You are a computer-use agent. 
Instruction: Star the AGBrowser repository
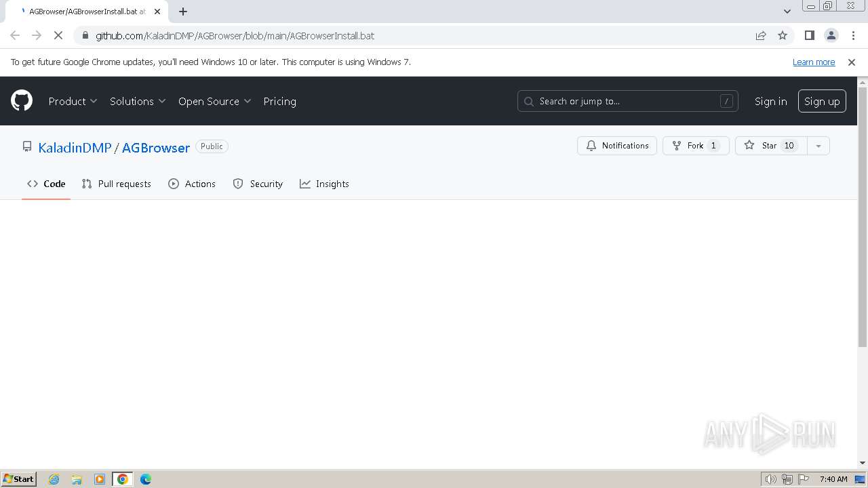[x=771, y=146]
